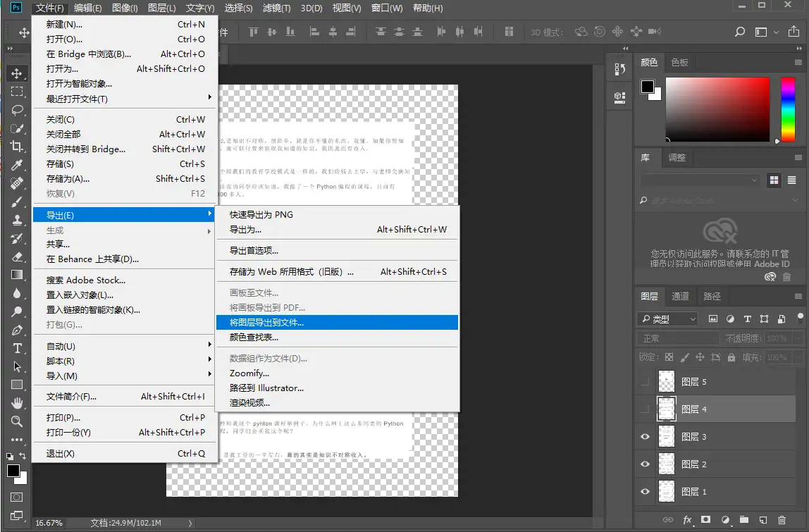Pick the Eyedropper tool
The image size is (809, 532).
click(x=17, y=165)
